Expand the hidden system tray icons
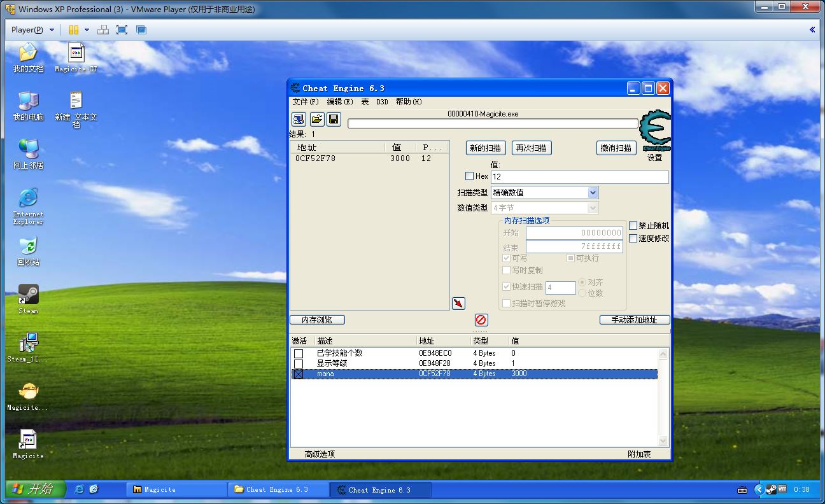 coord(759,489)
